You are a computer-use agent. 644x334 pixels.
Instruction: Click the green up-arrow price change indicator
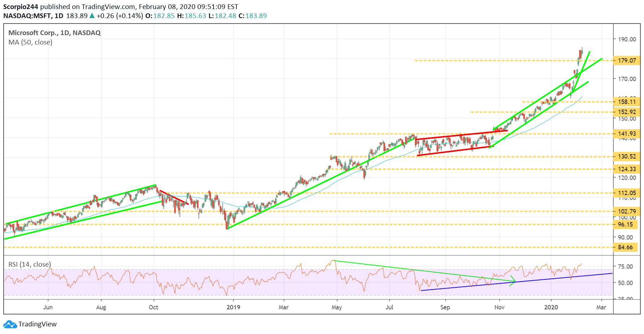tap(92, 16)
